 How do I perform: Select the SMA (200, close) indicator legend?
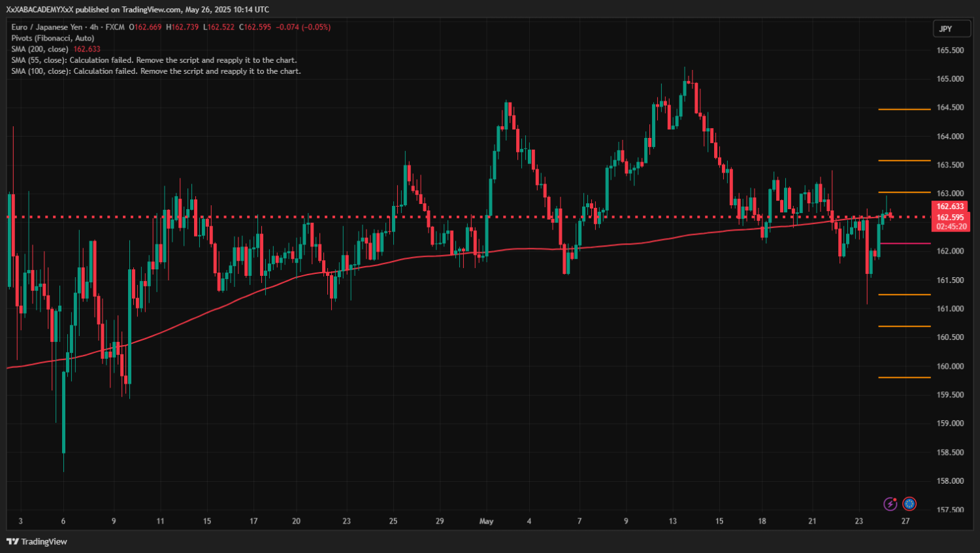[40, 49]
